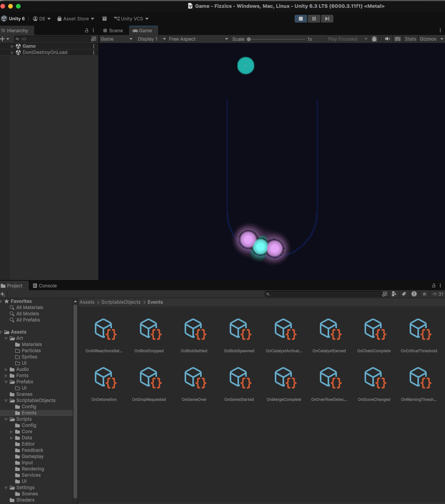Toggle hidden packages visibility eye icon
This screenshot has width=445, height=504.
(435, 294)
